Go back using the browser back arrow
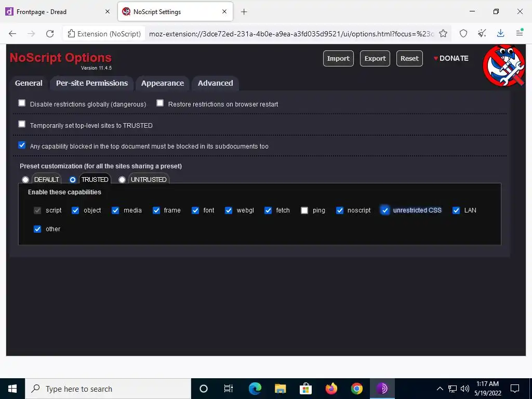532x399 pixels. point(12,34)
